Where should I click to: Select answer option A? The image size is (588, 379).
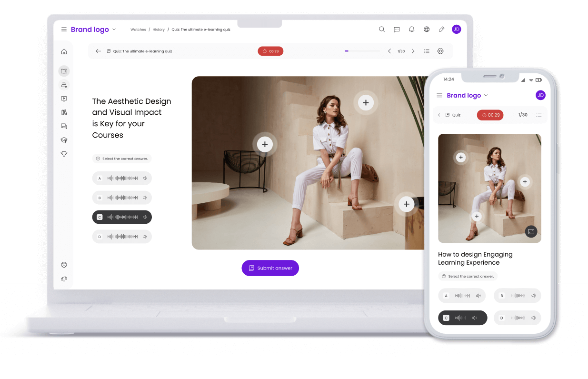[122, 178]
